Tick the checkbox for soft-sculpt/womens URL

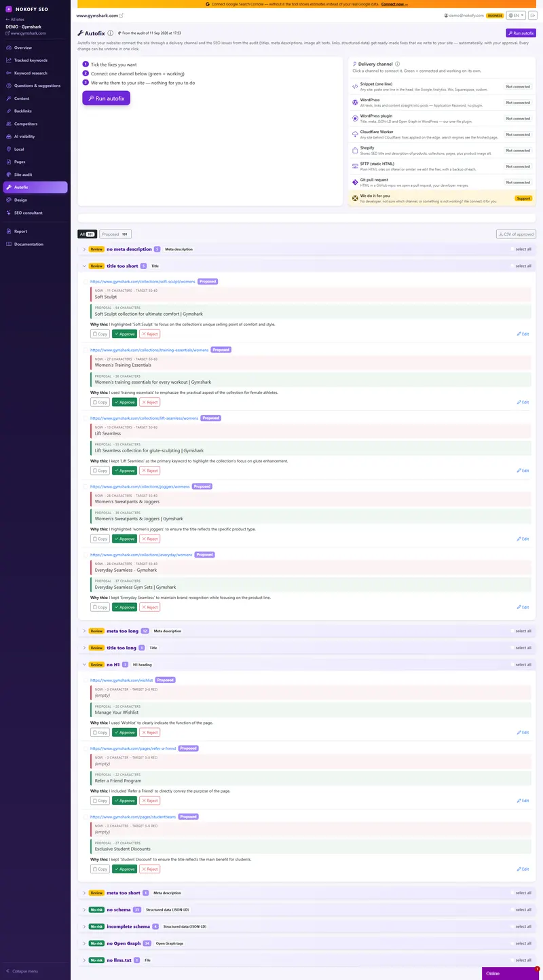86,281
